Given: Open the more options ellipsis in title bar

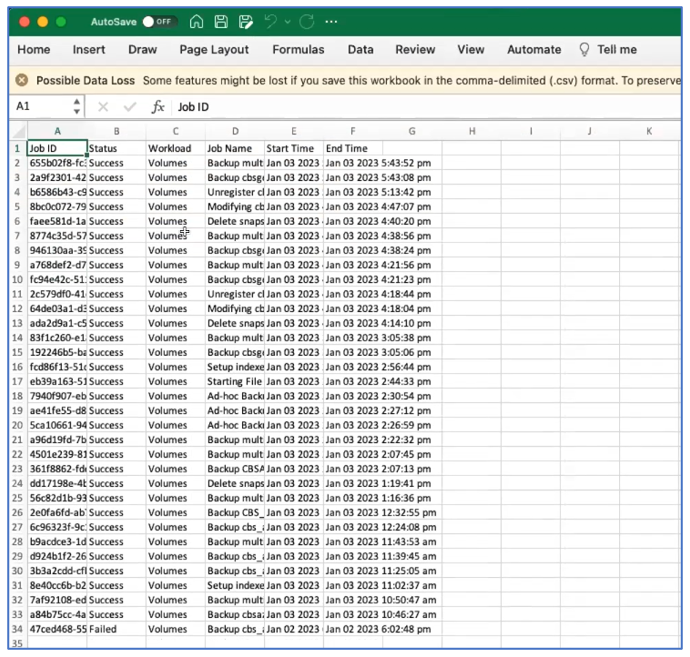Looking at the screenshot, I should (x=332, y=21).
